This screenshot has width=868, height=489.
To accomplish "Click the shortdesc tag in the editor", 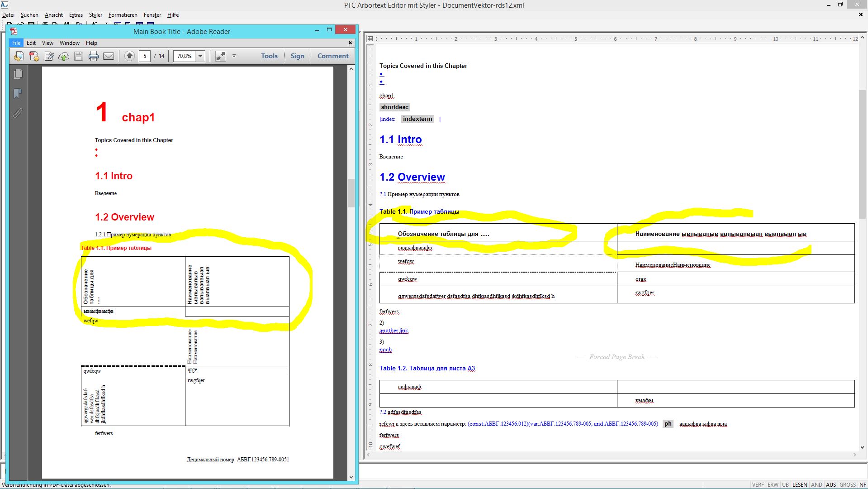I will (x=394, y=107).
